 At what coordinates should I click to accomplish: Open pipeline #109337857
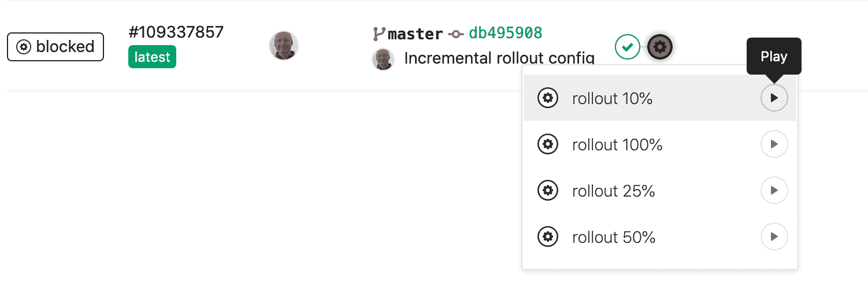point(176,32)
